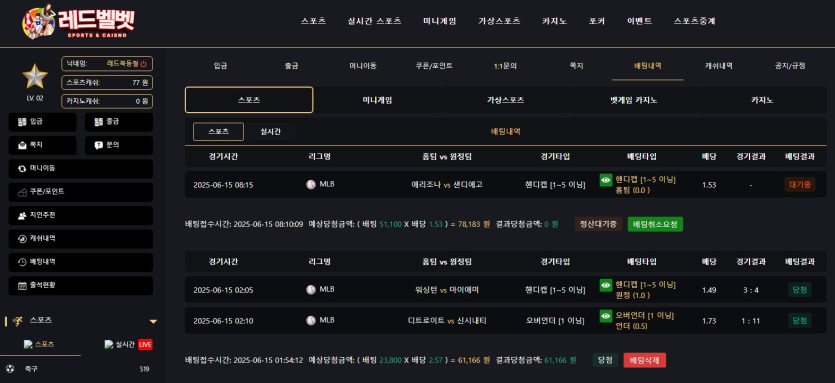835x383 pixels.
Task: Click the red power logout icon
Action: pyautogui.click(x=144, y=64)
